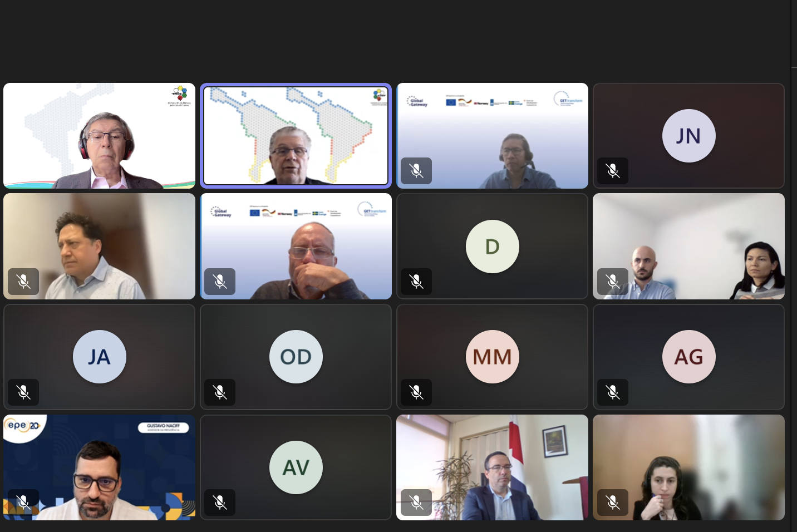797x532 pixels.
Task: Click muted mic icon on AG tile
Action: tap(613, 392)
